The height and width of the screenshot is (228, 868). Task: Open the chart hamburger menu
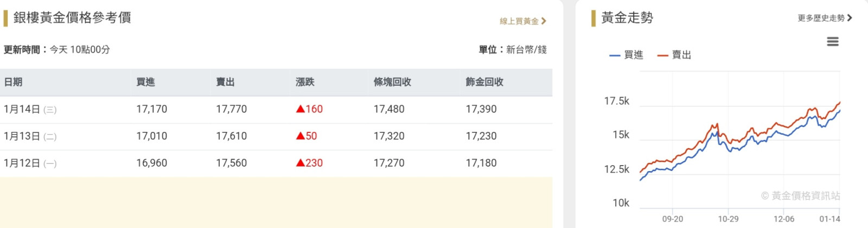[x=832, y=42]
